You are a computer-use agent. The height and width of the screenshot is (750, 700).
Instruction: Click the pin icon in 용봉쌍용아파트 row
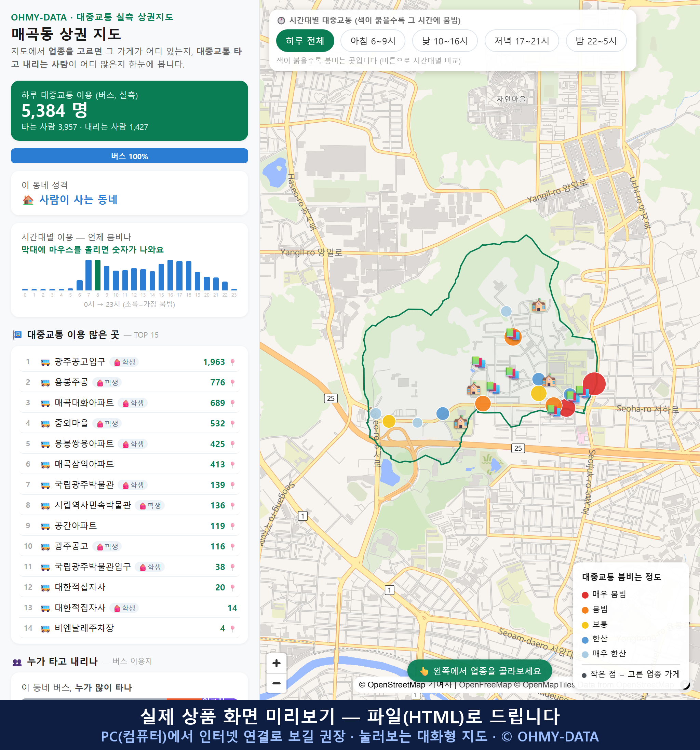pos(232,444)
